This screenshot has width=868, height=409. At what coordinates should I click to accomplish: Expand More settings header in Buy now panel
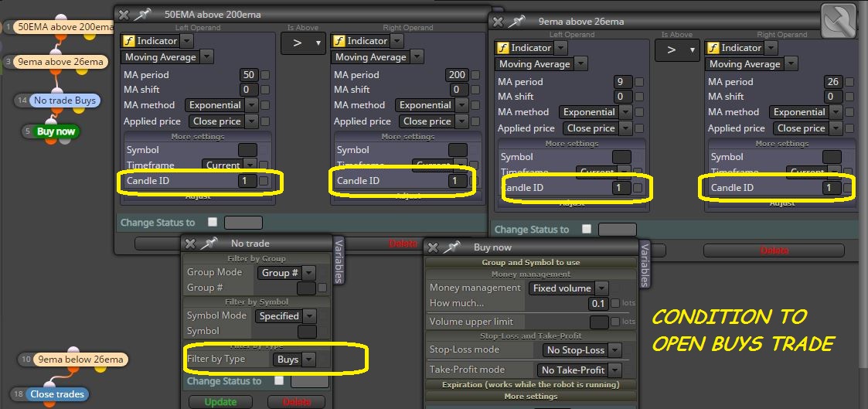(x=531, y=397)
